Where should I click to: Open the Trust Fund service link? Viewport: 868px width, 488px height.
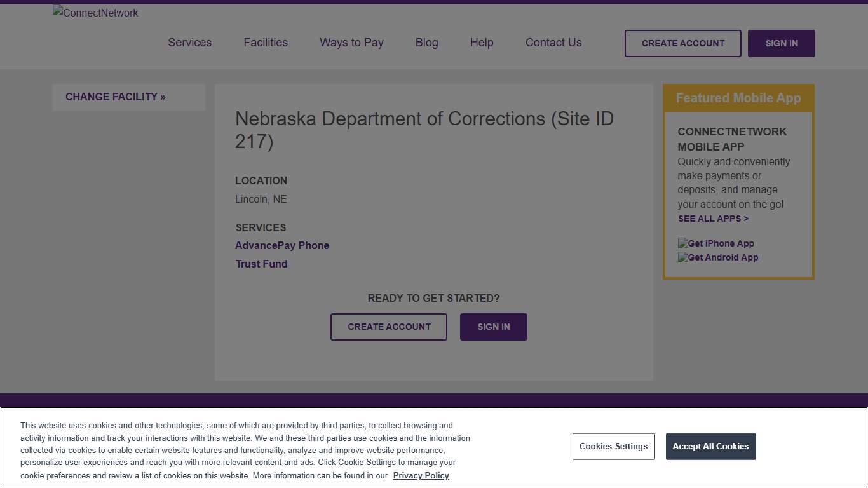tap(261, 264)
